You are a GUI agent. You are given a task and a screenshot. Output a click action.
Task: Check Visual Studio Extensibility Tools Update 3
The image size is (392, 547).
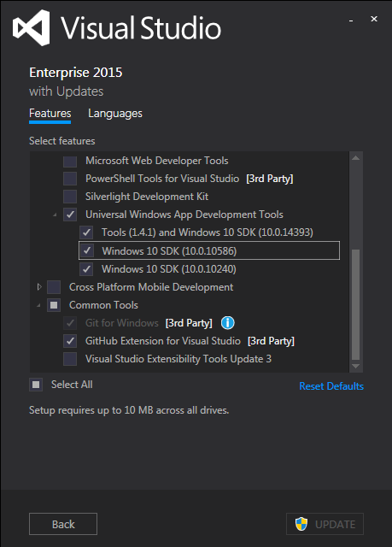coord(70,359)
